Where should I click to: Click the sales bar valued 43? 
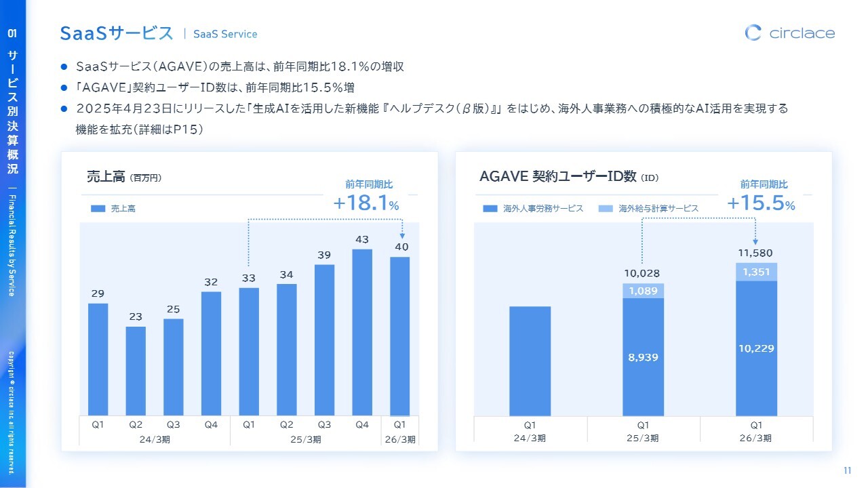click(x=362, y=332)
